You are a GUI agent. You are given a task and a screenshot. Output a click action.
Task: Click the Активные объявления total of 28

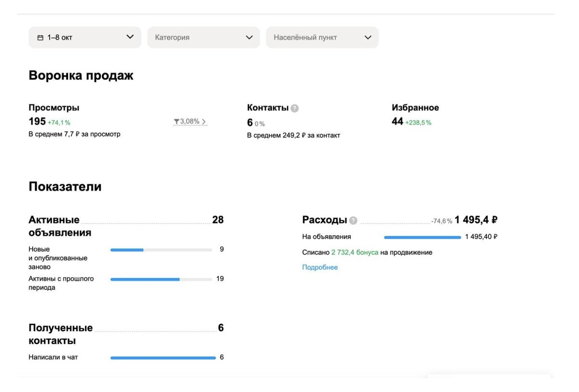coord(218,220)
